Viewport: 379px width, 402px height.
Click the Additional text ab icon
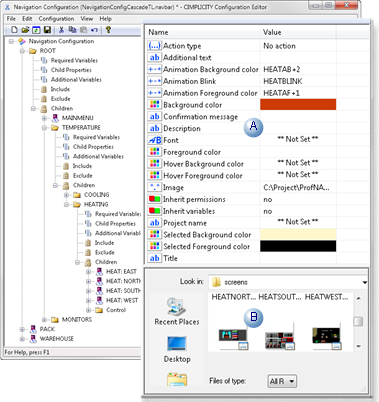(x=154, y=57)
